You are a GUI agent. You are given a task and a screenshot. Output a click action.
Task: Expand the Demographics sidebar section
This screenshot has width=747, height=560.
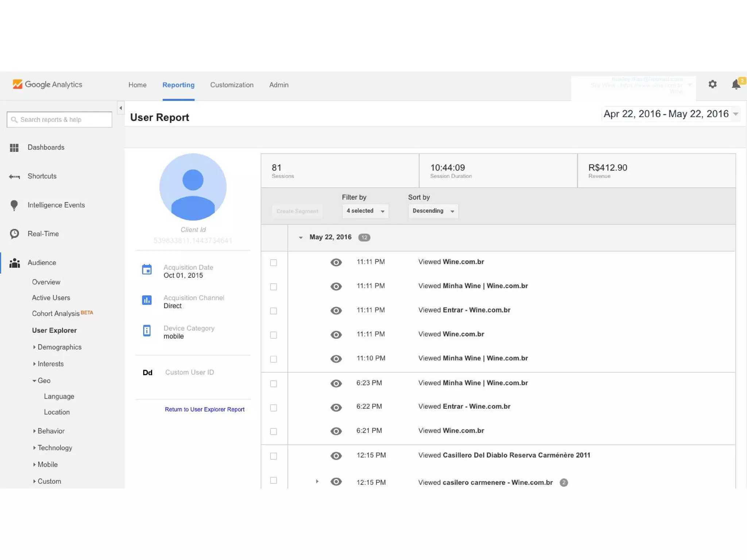tap(59, 347)
